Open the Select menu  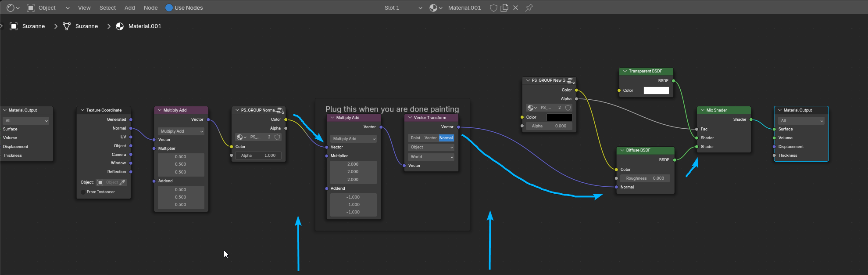coord(107,8)
